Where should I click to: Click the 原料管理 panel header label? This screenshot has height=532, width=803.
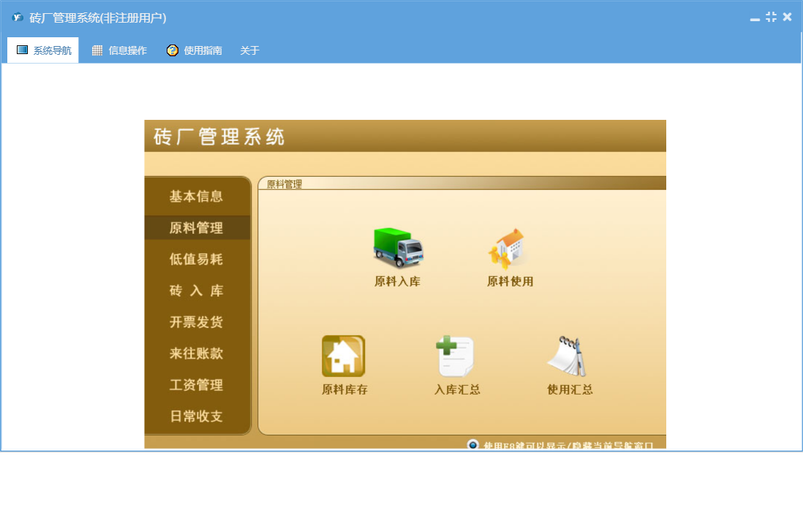(284, 184)
